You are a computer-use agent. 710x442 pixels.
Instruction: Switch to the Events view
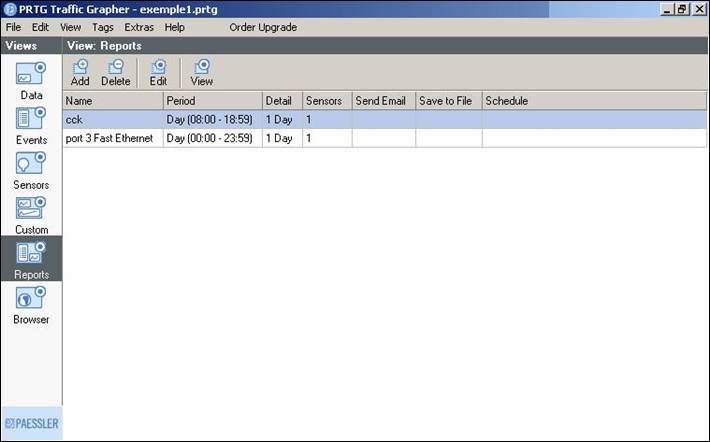click(x=31, y=124)
